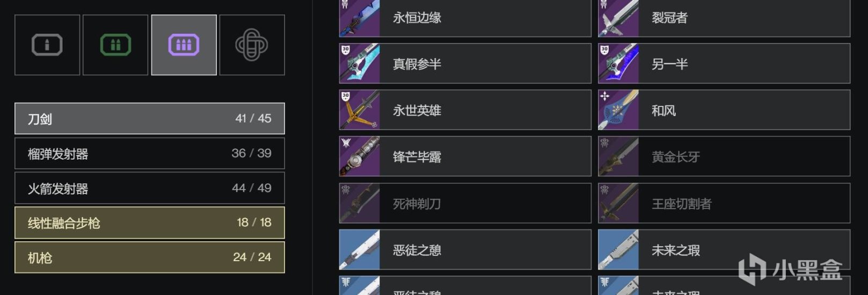Select the primary ammo weapon filter icon

point(47,45)
